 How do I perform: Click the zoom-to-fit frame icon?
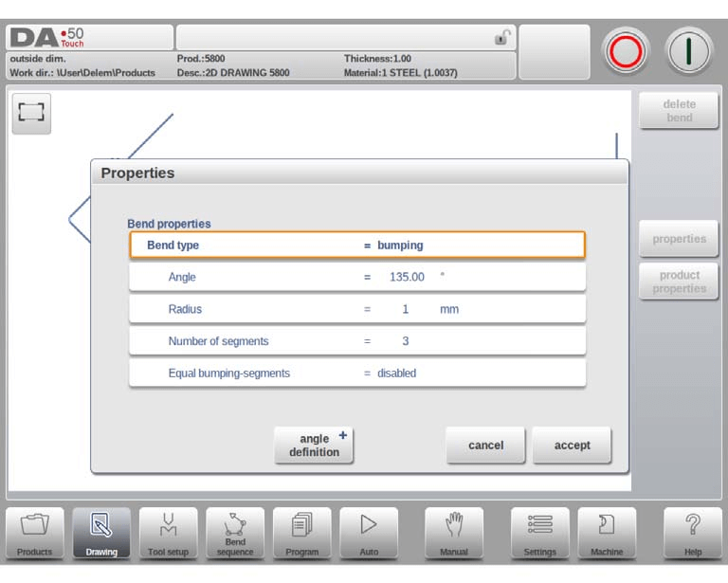point(31,113)
